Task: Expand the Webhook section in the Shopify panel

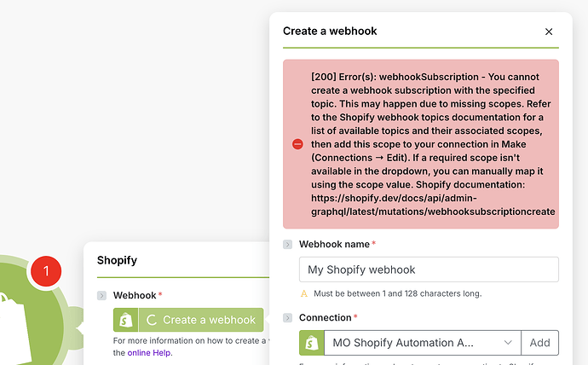Action: (102, 296)
